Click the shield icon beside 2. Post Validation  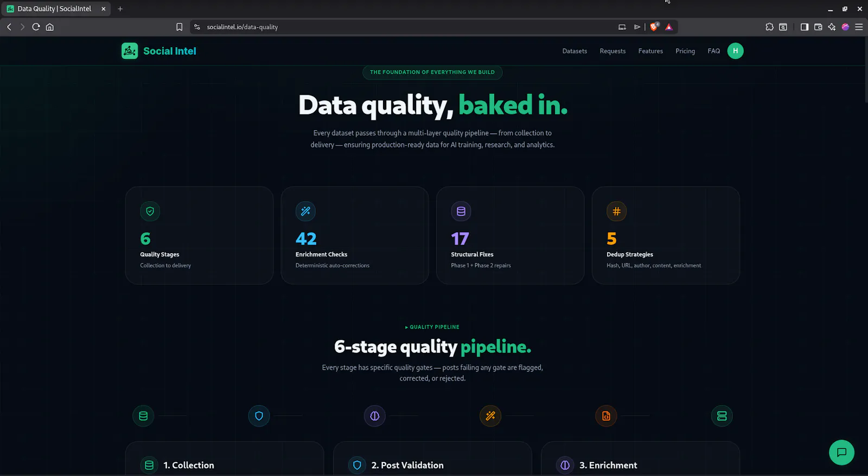(x=357, y=465)
